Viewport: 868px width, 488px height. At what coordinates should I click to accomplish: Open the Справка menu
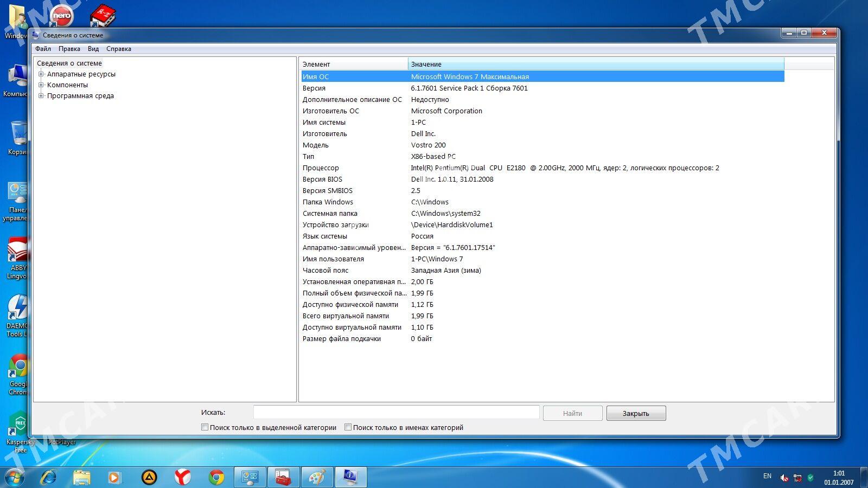coord(119,49)
